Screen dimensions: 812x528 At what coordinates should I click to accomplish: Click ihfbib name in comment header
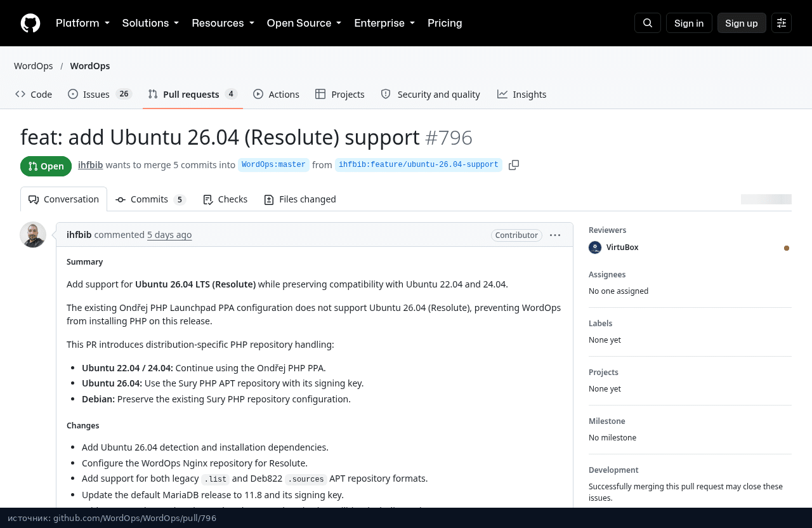click(79, 235)
